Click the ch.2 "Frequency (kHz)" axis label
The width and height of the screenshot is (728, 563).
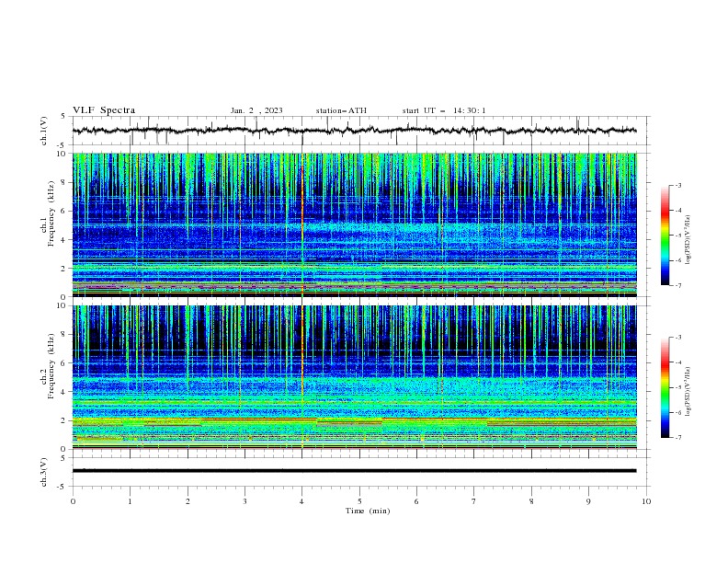click(x=51, y=366)
